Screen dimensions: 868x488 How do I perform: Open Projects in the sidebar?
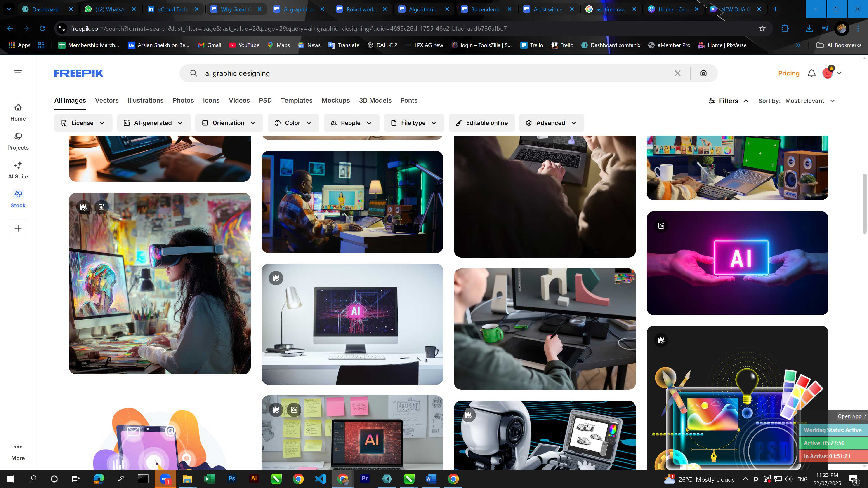[18, 141]
